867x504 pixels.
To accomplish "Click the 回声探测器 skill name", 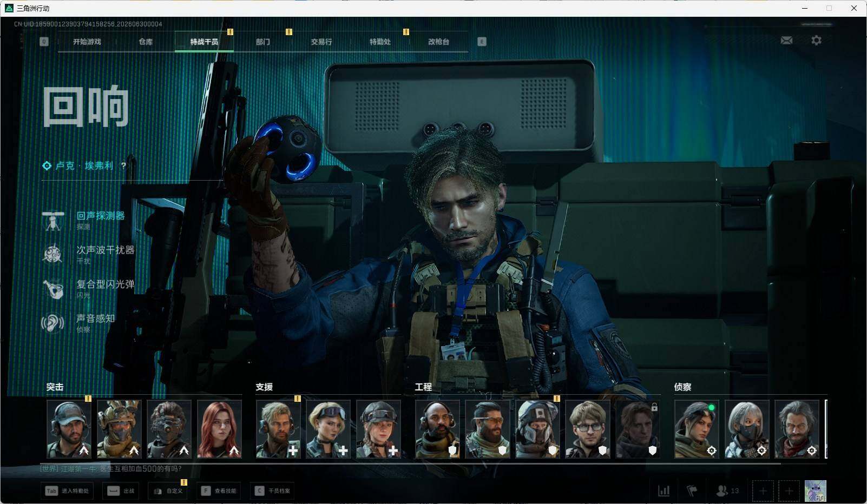I will tap(101, 216).
